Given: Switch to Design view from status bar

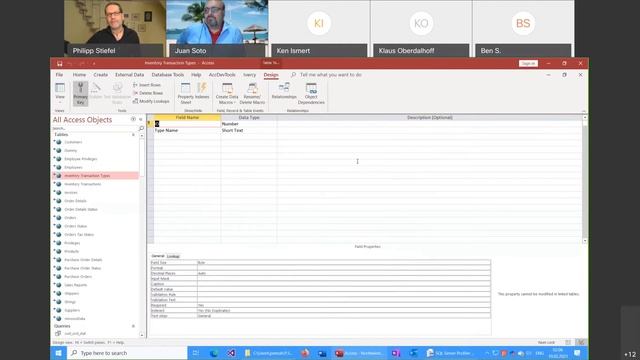Looking at the screenshot, I should tap(581, 342).
